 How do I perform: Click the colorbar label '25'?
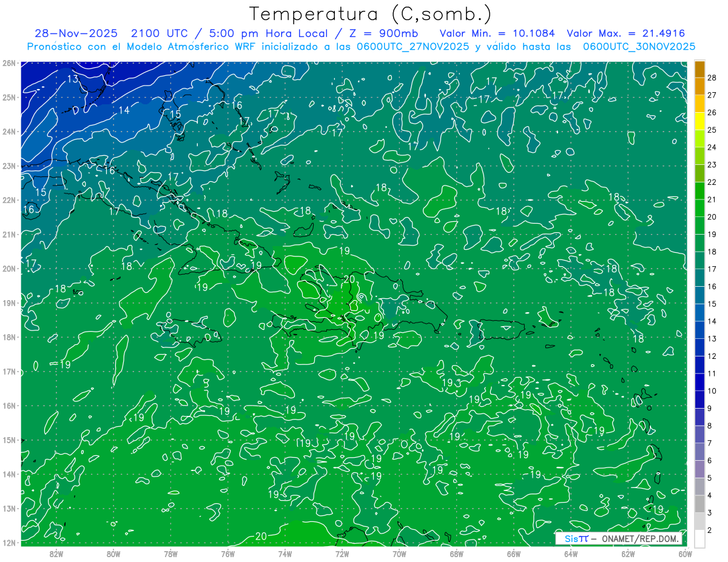tap(712, 130)
